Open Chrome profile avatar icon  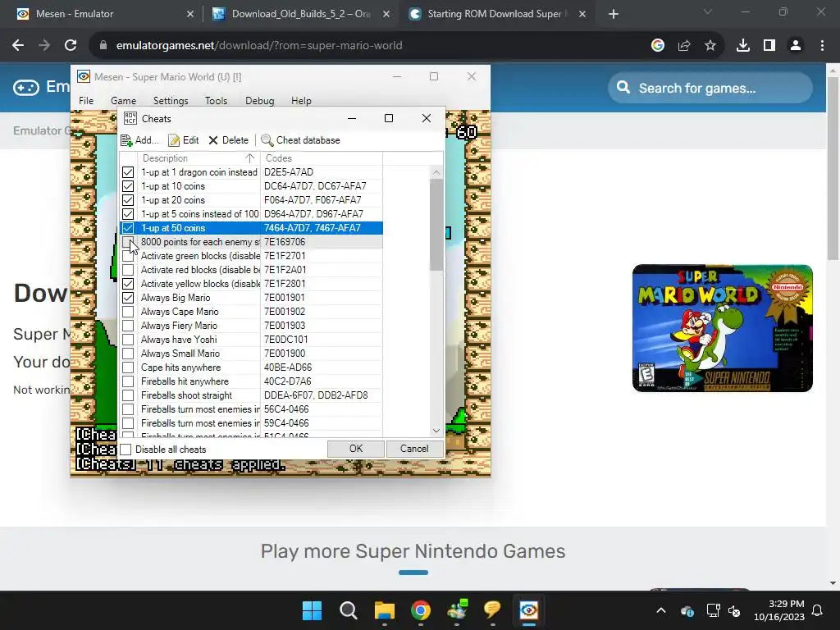(796, 46)
